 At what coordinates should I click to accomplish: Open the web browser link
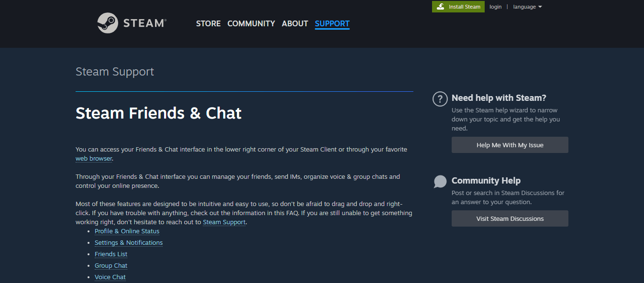tap(94, 158)
